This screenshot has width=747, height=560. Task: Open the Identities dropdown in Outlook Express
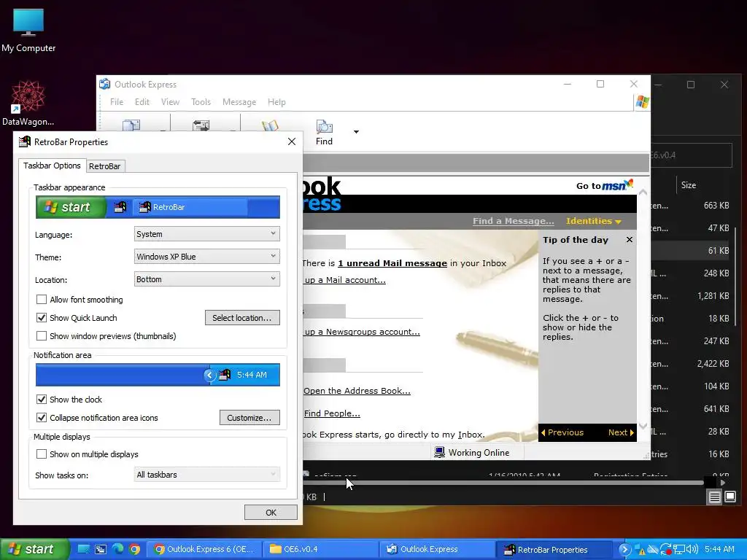(x=593, y=221)
